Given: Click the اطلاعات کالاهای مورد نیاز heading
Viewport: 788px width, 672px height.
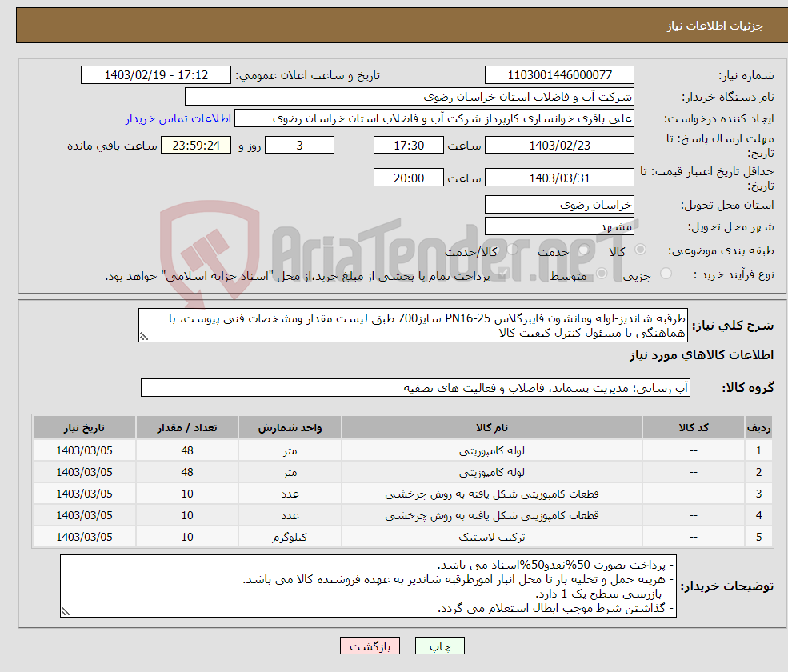Looking at the screenshot, I should [x=702, y=355].
